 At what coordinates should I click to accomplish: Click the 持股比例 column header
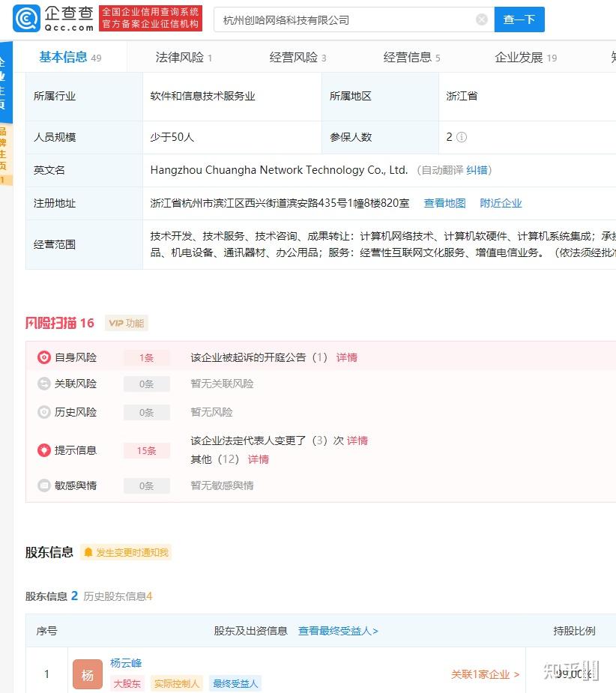574,631
